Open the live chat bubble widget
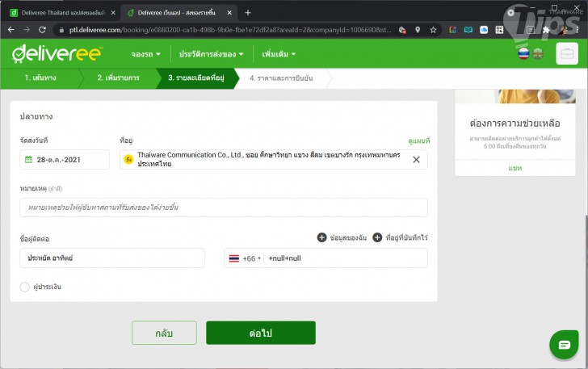Image resolution: width=588 pixels, height=369 pixels. click(564, 345)
